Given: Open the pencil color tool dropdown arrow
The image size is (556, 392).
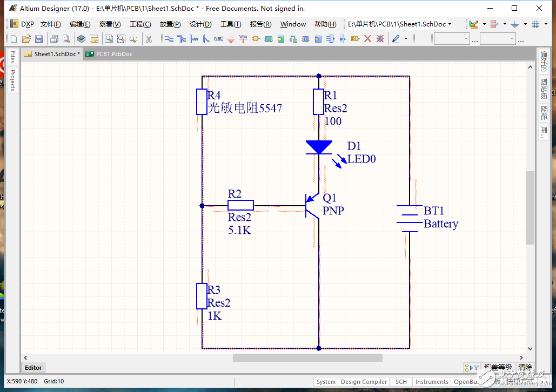Looking at the screenshot, I should click(406, 39).
